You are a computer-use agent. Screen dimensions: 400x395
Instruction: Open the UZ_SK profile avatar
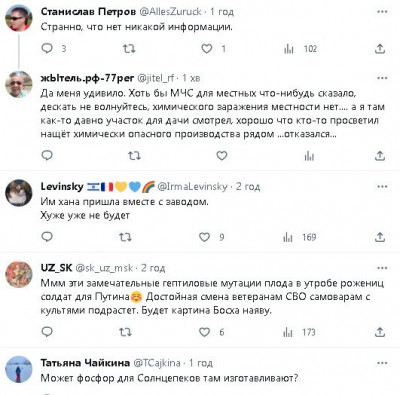(19, 275)
